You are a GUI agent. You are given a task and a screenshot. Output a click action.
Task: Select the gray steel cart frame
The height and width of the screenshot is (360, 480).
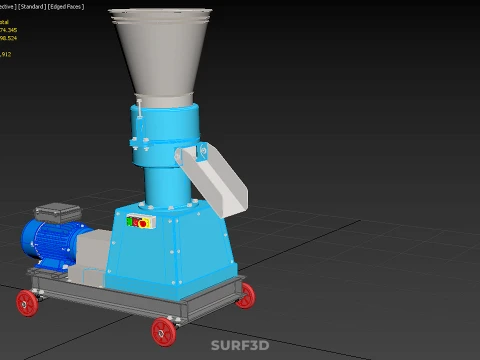[133, 298]
